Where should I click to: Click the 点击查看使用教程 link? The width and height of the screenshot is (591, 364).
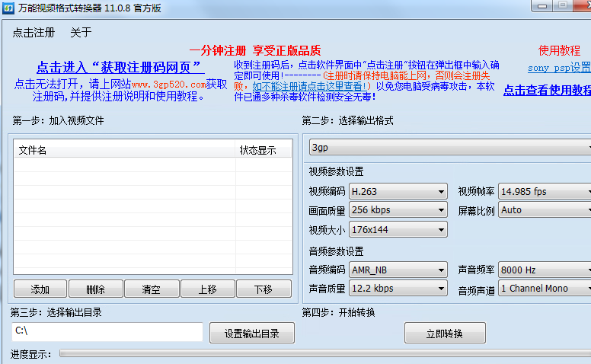(548, 90)
